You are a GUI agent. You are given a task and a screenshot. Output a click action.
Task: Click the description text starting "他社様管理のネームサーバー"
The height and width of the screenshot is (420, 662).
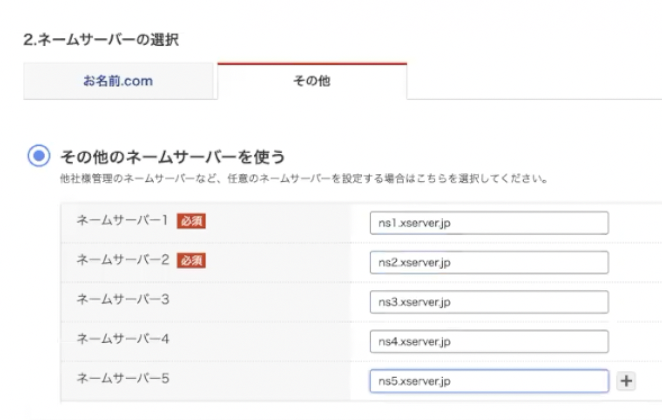click(304, 179)
